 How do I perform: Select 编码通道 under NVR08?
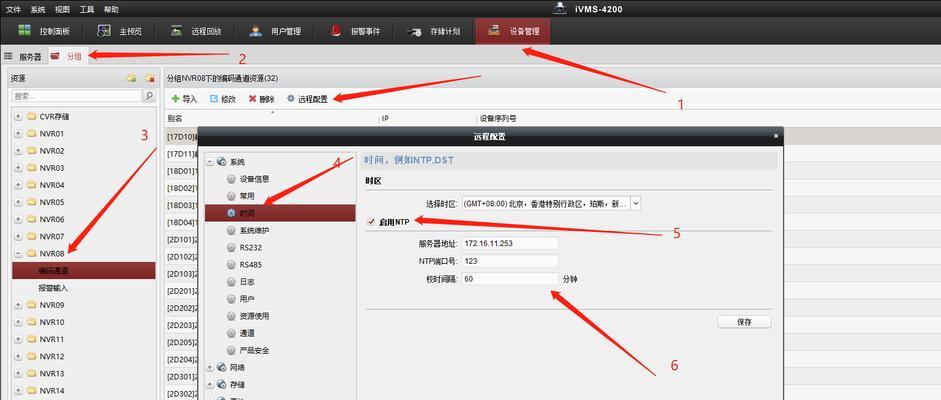[x=83, y=271]
